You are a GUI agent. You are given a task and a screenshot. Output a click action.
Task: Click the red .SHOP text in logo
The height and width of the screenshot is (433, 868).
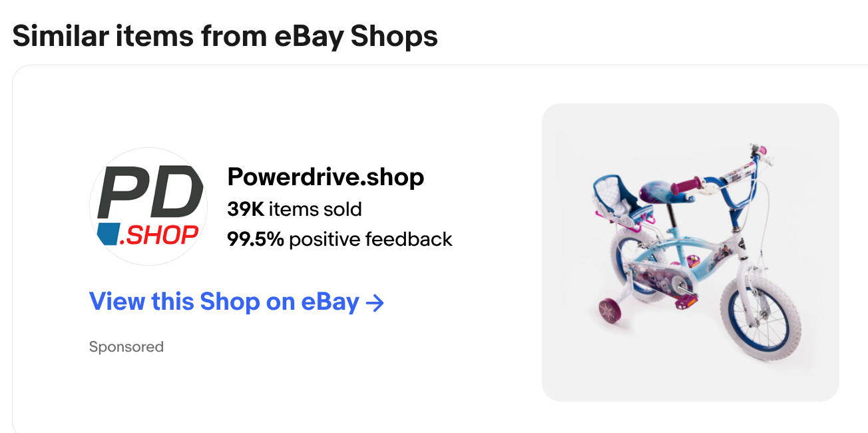[x=160, y=234]
